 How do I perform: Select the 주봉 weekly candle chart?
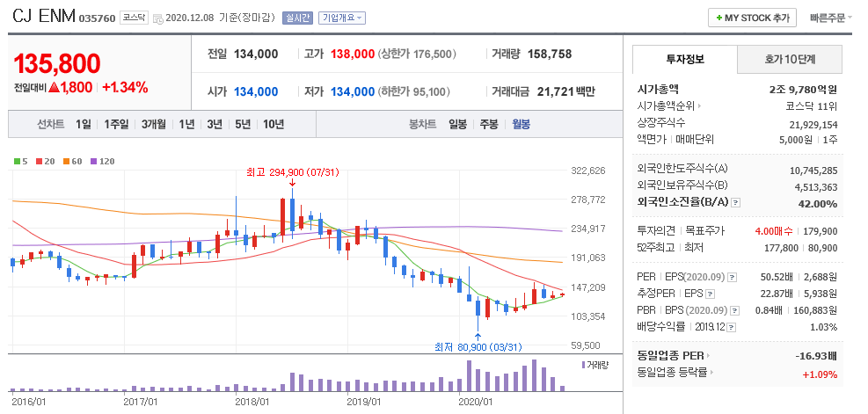(x=489, y=124)
